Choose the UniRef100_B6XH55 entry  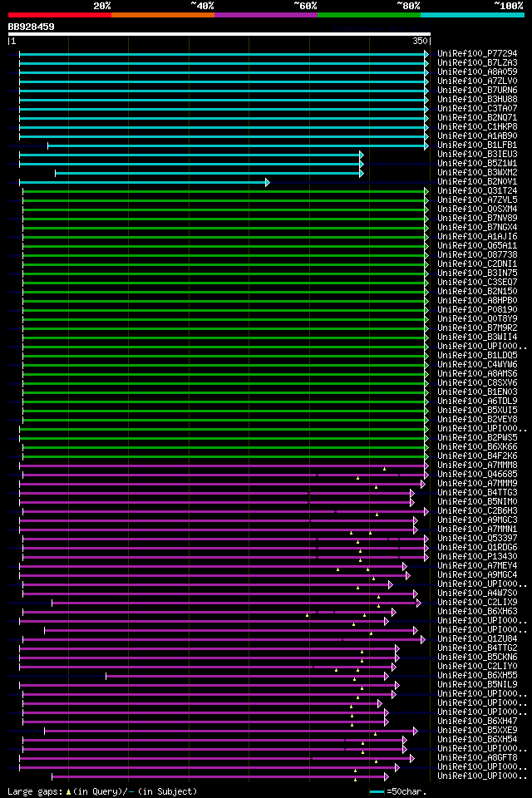pos(477,676)
